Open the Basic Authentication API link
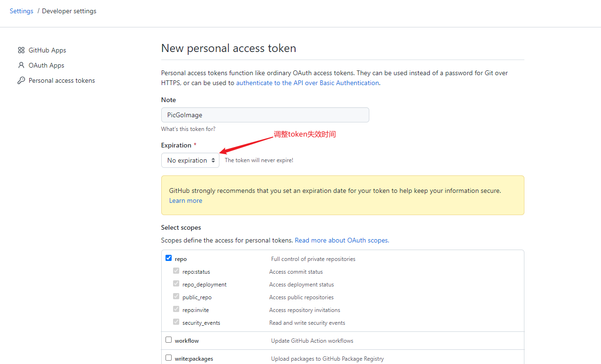 [x=307, y=83]
